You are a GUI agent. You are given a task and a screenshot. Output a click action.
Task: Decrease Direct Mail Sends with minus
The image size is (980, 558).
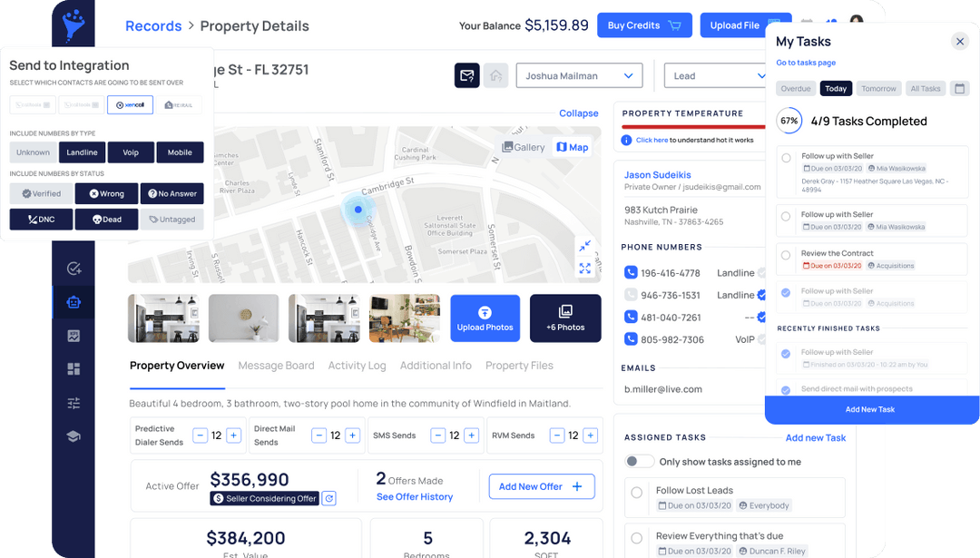[318, 435]
